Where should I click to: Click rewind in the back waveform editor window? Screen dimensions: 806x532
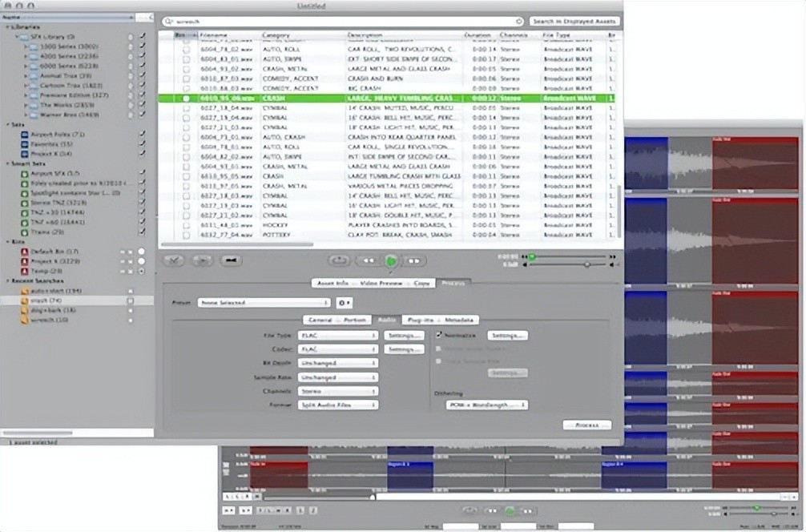tap(491, 510)
